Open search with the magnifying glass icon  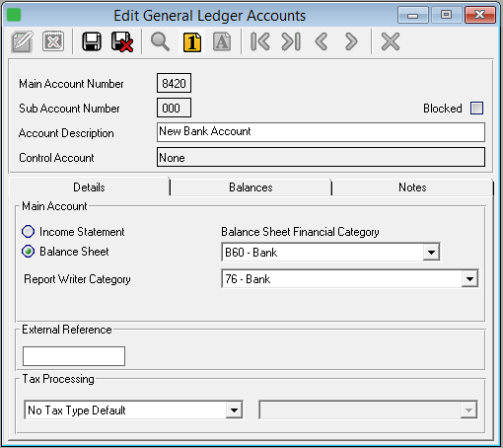(160, 41)
